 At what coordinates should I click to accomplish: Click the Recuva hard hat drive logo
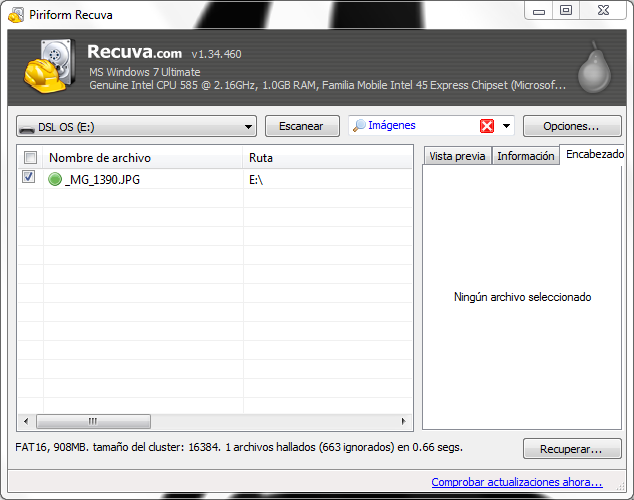(x=49, y=66)
